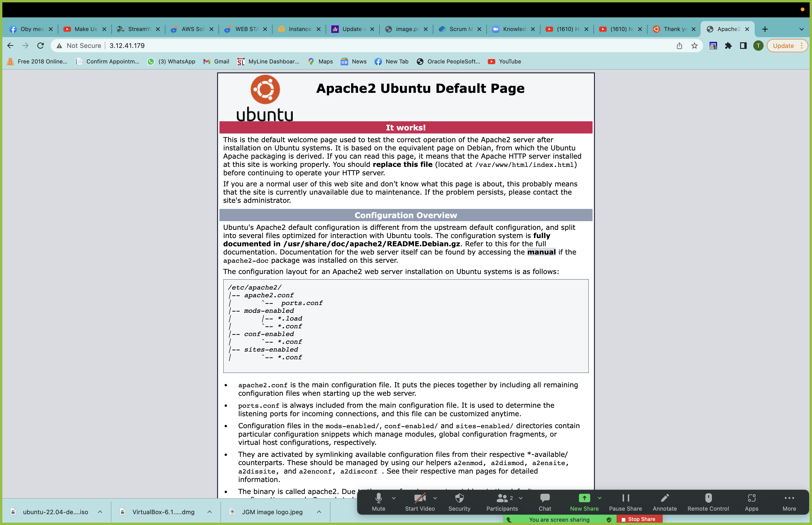Viewport: 812px width, 525px height.
Task: Click the Stop Share button
Action: point(638,519)
